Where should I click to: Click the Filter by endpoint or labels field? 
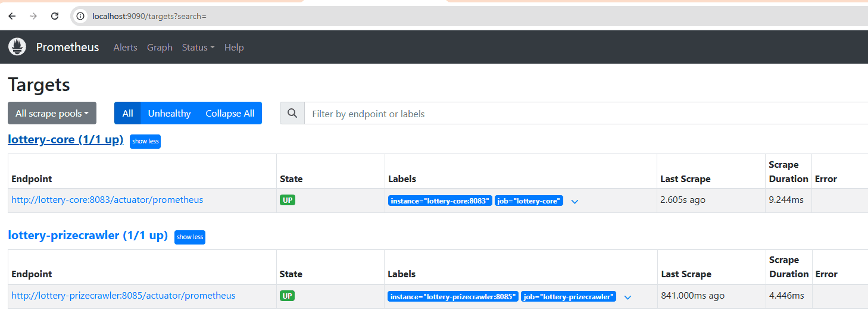pos(583,114)
